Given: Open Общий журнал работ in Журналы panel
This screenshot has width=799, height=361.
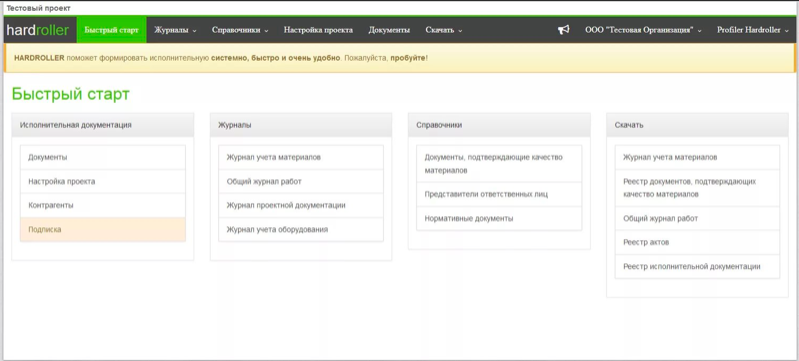Looking at the screenshot, I should pos(301,182).
